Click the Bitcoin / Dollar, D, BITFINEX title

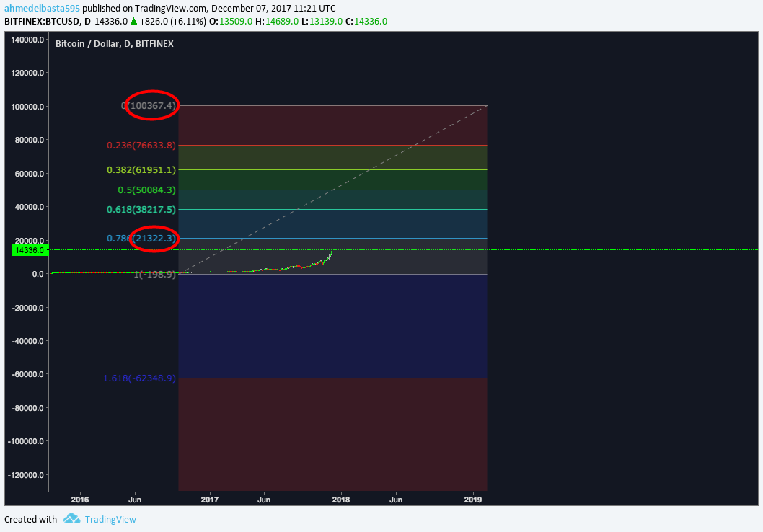tap(115, 44)
